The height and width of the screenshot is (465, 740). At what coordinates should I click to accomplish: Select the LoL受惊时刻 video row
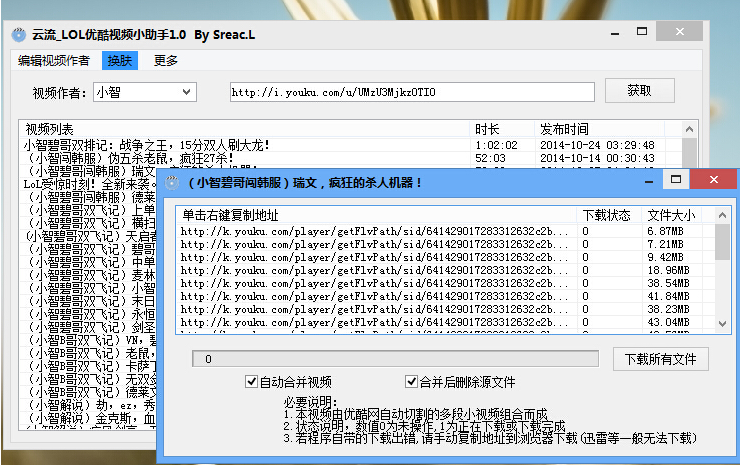tap(88, 184)
